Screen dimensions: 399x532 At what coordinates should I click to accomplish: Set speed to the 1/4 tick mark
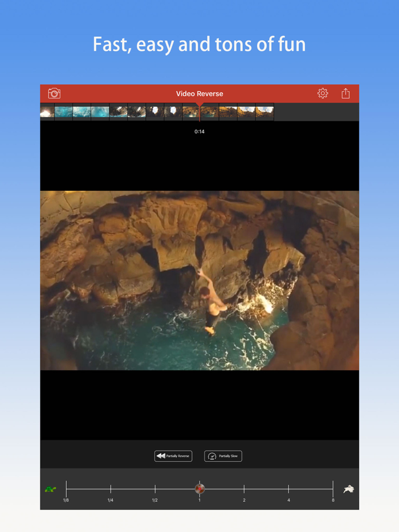111,489
